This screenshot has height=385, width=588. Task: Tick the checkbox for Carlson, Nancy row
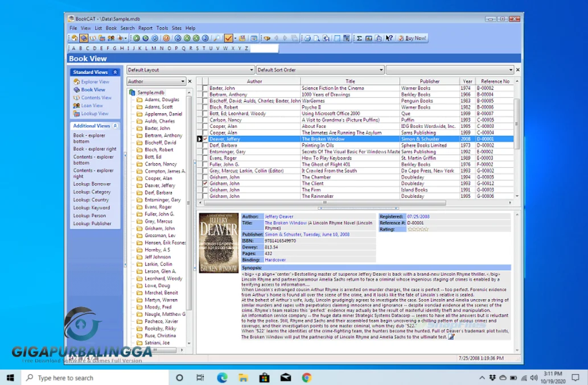click(x=205, y=120)
